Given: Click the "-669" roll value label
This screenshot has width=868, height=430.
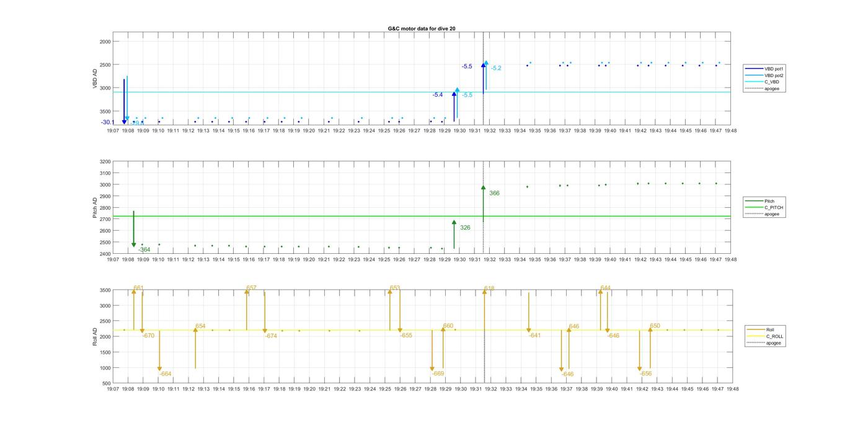Looking at the screenshot, I should [438, 374].
